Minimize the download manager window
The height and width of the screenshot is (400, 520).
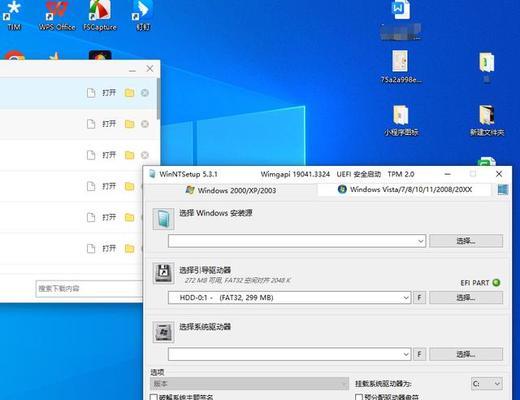click(x=132, y=70)
